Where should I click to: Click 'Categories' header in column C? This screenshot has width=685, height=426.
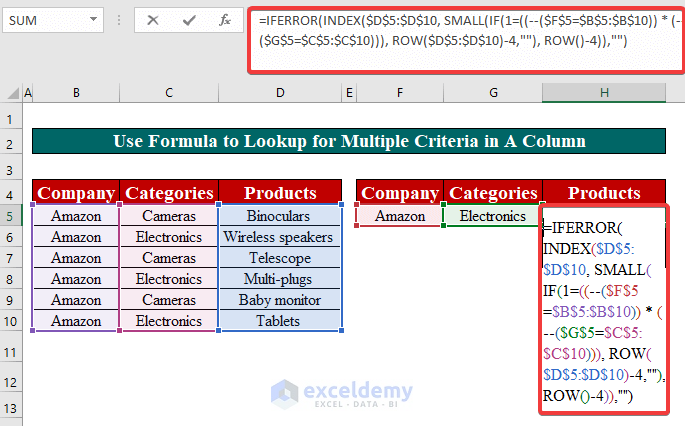pyautogui.click(x=169, y=192)
